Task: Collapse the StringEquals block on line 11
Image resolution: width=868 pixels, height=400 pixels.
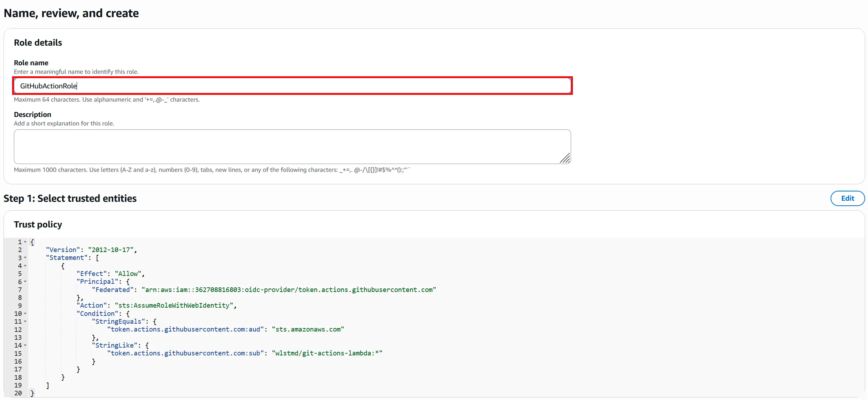Action: pos(25,322)
